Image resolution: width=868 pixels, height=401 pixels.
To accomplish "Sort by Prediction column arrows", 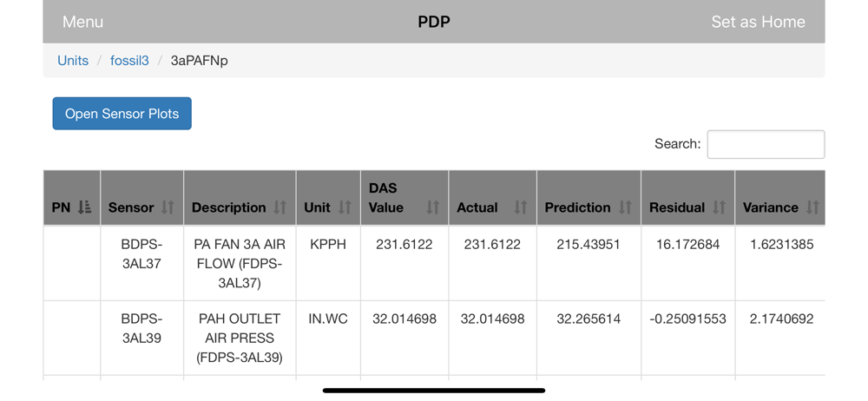I will pyautogui.click(x=626, y=207).
